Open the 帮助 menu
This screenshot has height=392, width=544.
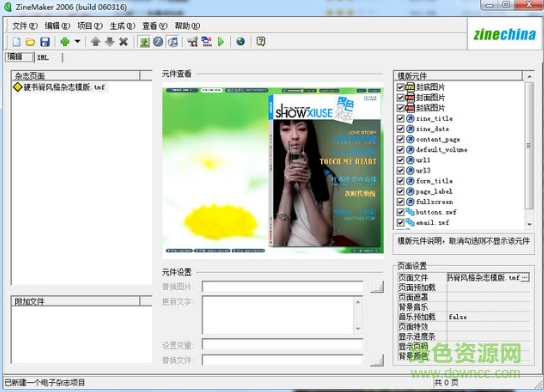pyautogui.click(x=187, y=26)
